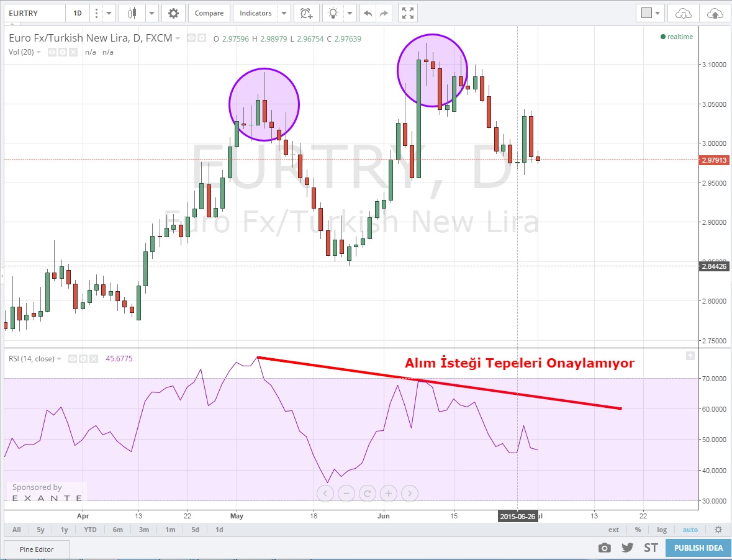
Task: Add an alert with the alarm clock icon
Action: [x=305, y=13]
